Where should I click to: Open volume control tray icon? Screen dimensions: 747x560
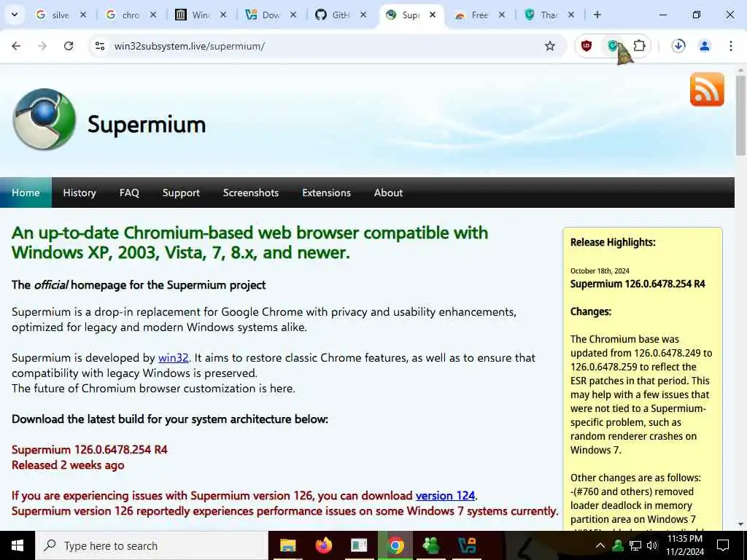click(x=652, y=545)
